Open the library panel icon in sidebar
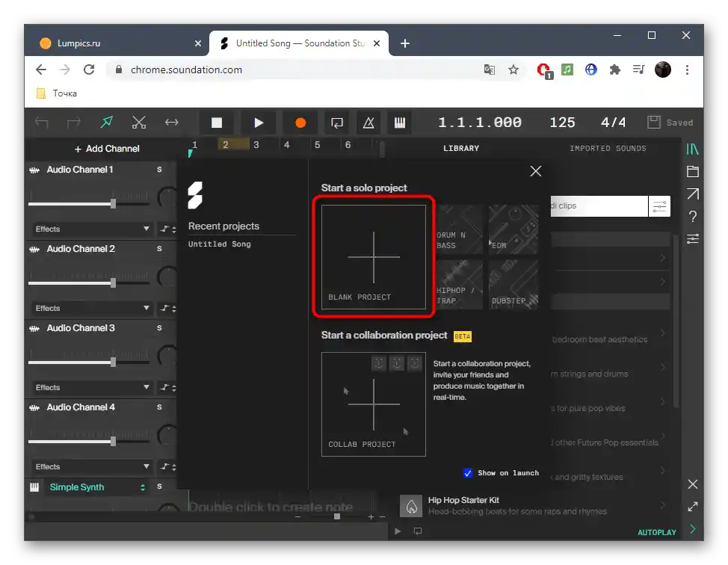Viewport: 728px width, 565px height. (692, 149)
